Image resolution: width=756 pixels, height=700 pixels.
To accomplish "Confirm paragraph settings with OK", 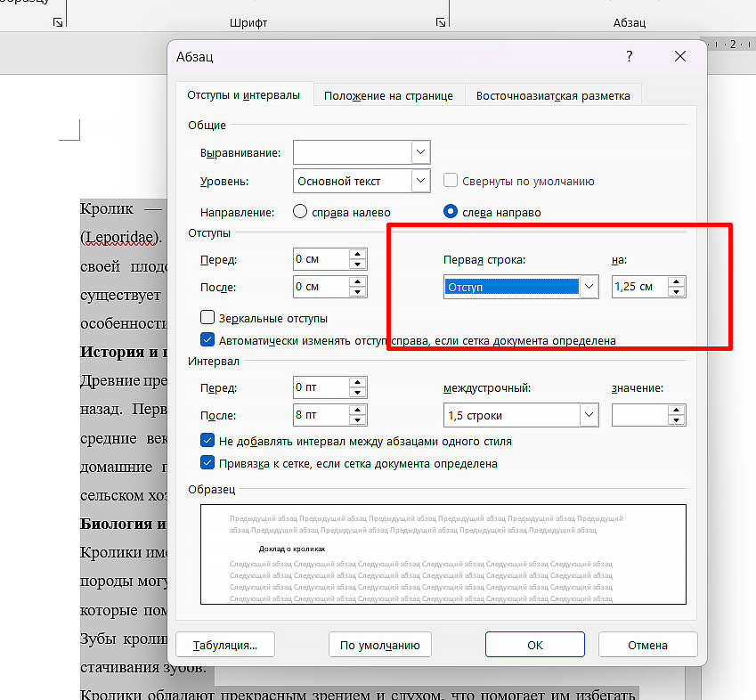I will click(534, 645).
